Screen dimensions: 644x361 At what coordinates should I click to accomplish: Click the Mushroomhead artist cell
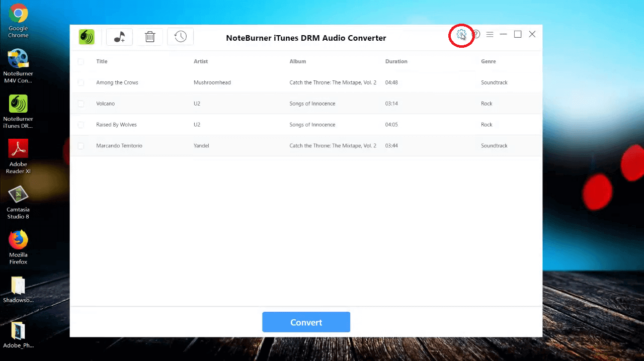pyautogui.click(x=212, y=82)
